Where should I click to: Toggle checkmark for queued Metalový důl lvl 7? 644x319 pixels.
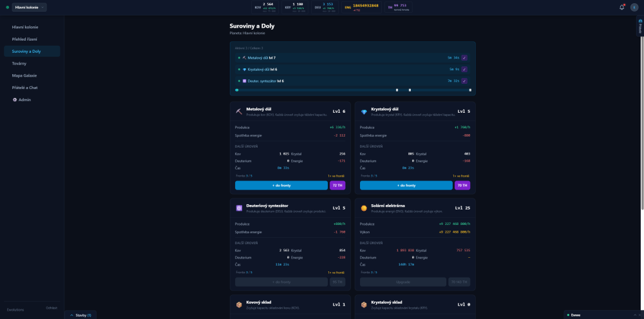(x=464, y=58)
